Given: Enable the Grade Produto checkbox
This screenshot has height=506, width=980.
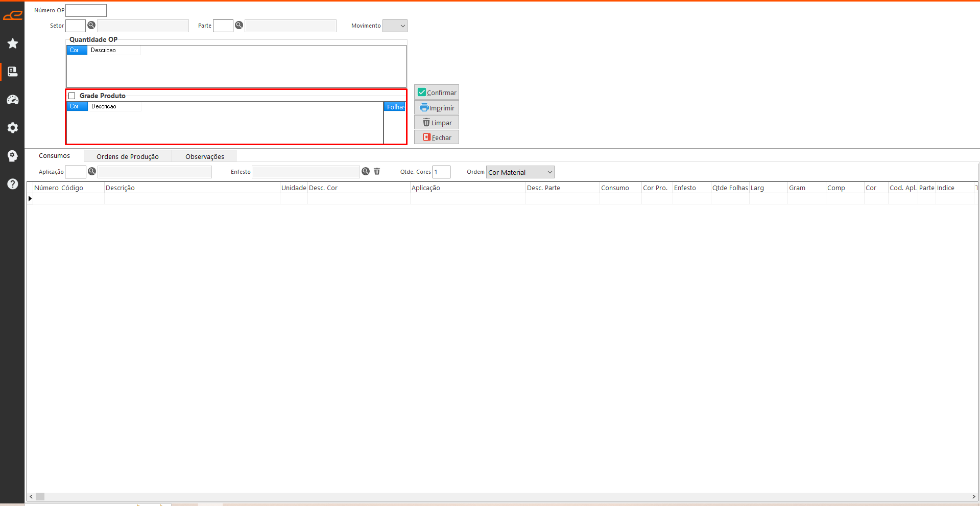Looking at the screenshot, I should pyautogui.click(x=72, y=96).
